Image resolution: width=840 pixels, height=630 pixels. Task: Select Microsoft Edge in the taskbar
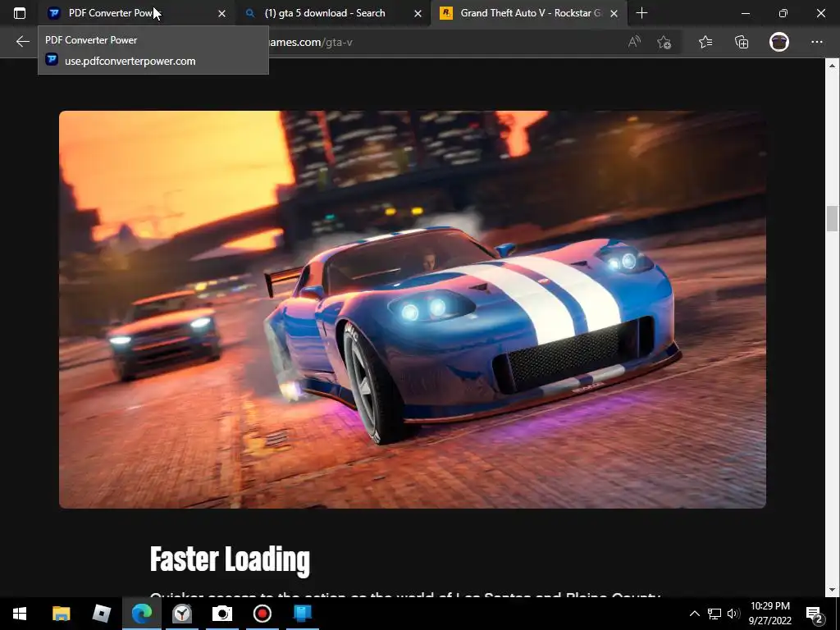141,614
